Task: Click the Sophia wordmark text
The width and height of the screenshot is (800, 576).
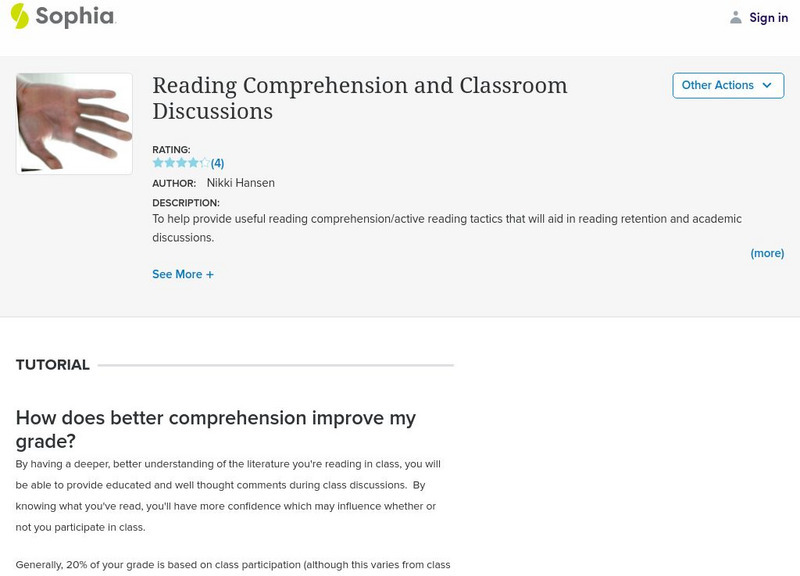Action: [76, 17]
